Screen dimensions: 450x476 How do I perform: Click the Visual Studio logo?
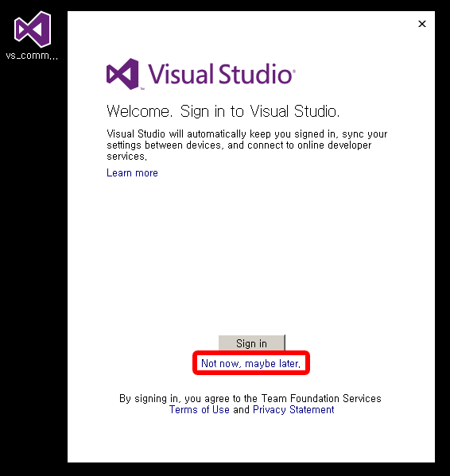click(200, 74)
